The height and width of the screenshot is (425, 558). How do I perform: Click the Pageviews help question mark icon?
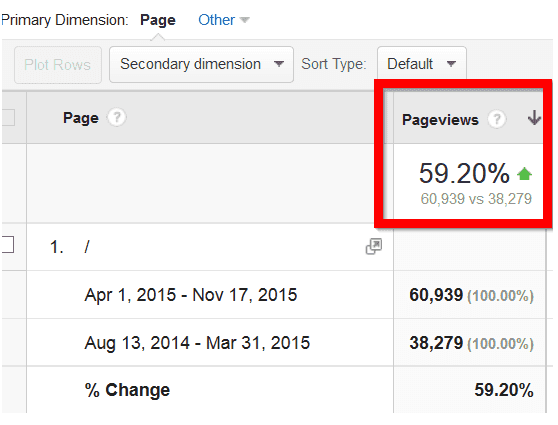[x=497, y=119]
